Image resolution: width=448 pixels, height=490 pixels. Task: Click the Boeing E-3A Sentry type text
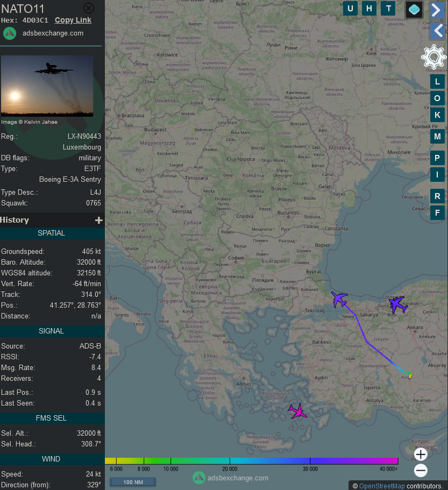coord(70,179)
